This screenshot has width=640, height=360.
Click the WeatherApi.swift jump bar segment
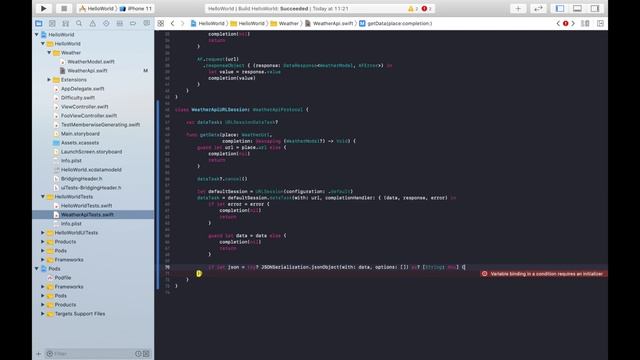(329, 23)
